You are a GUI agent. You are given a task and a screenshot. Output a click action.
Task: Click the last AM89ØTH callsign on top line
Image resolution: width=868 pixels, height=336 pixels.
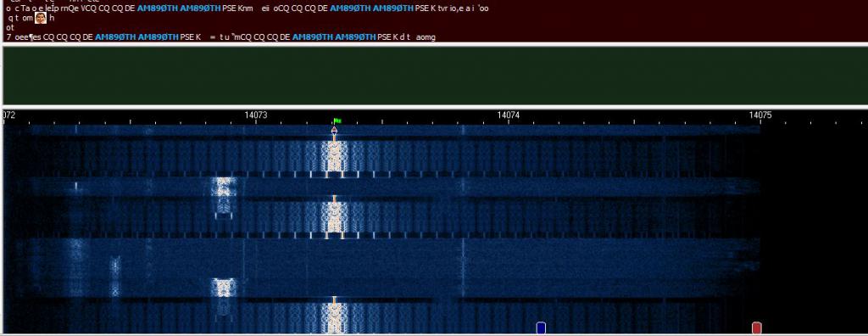click(393, 8)
